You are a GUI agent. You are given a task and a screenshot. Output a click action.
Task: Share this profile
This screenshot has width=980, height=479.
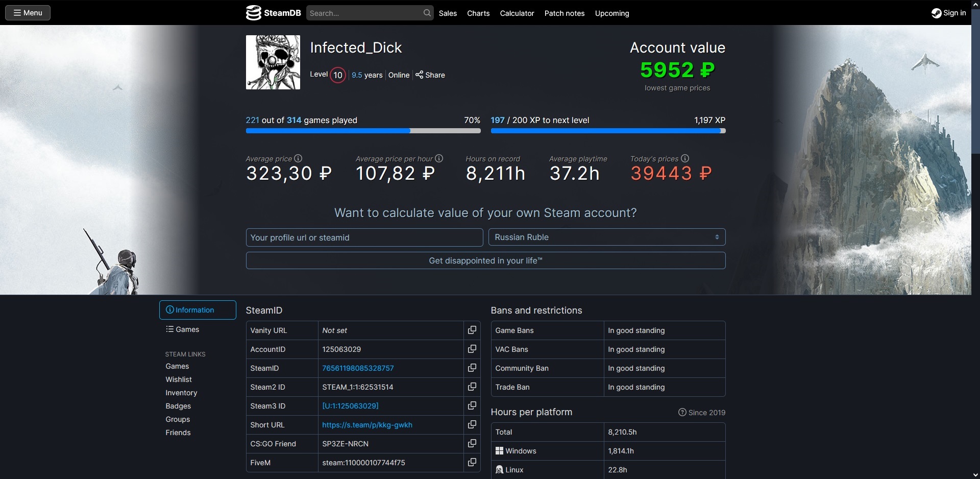click(430, 75)
